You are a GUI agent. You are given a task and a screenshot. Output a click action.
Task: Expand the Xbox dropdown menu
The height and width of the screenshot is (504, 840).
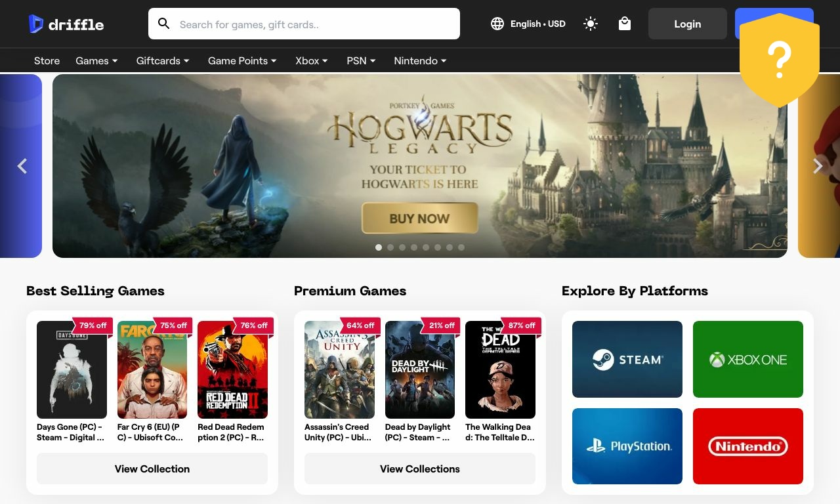pos(312,60)
